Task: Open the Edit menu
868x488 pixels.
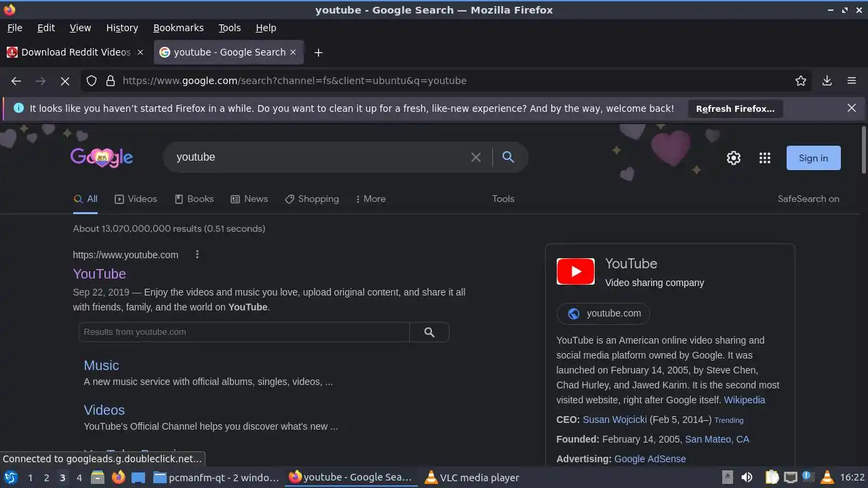Action: (46, 28)
